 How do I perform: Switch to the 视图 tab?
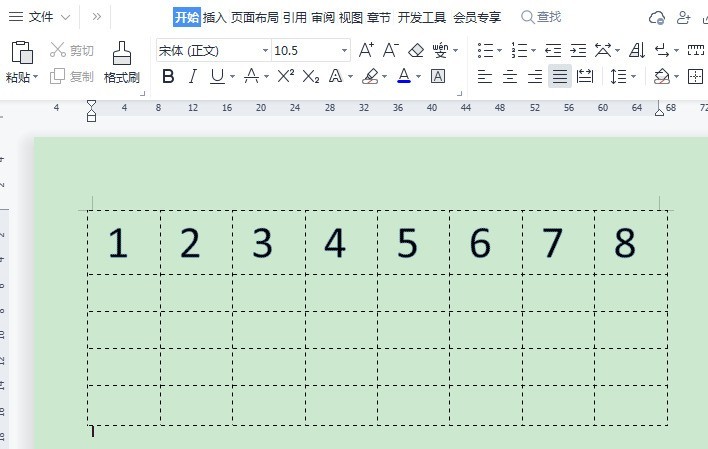[351, 17]
